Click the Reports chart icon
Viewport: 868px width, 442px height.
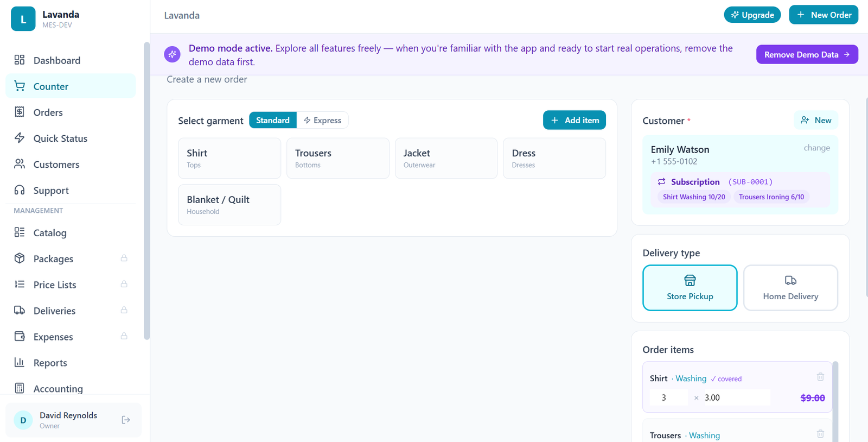coord(20,362)
